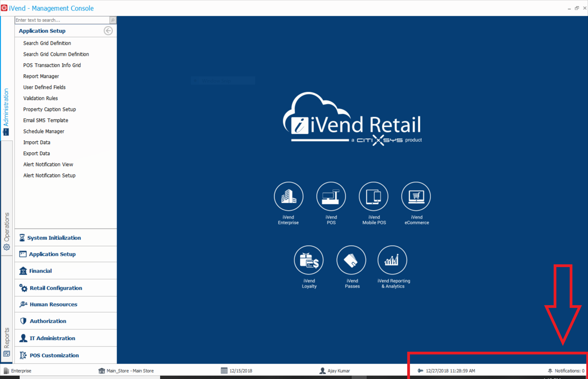588x379 pixels.
Task: Click the iVend app icon in title bar
Action: point(4,8)
